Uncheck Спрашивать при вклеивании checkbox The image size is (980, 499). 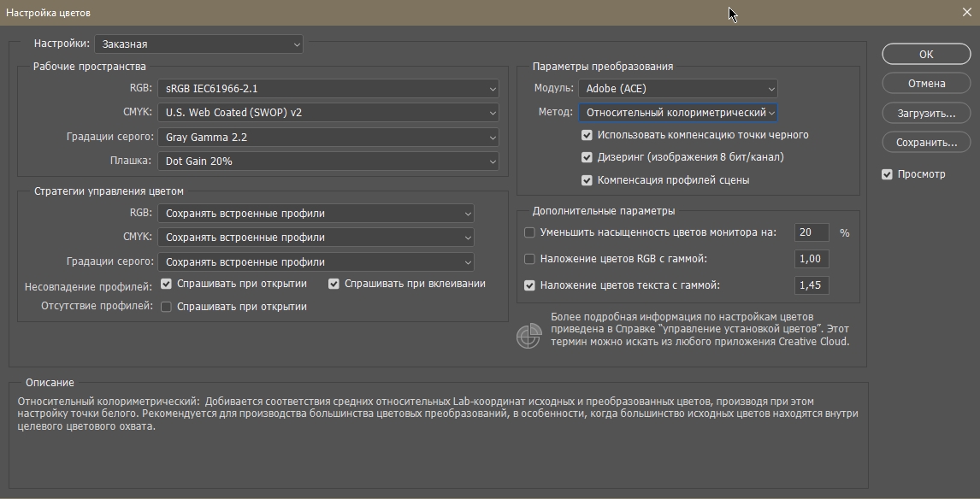334,284
